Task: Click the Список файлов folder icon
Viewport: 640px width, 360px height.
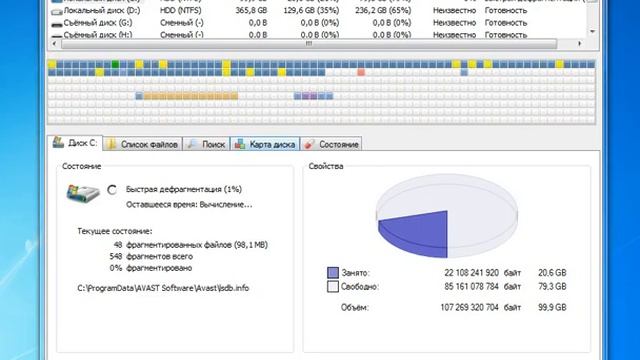Action: tap(111, 144)
